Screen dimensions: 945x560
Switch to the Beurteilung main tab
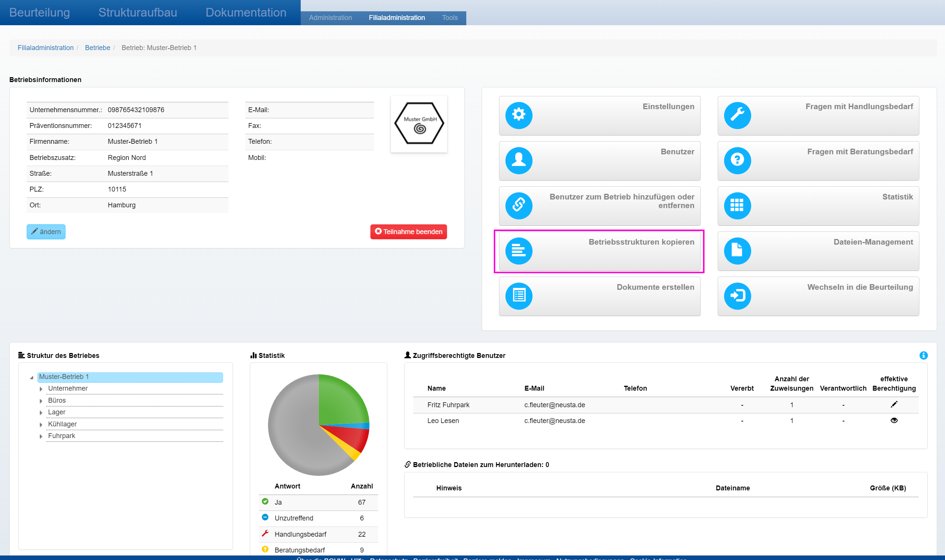[x=40, y=12]
